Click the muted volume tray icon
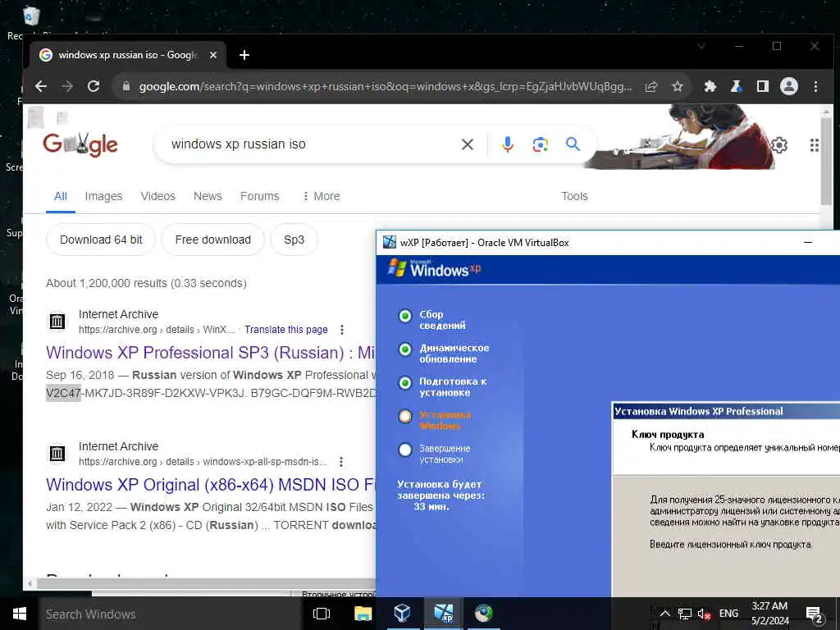Screen dimensions: 840x630 point(704,614)
